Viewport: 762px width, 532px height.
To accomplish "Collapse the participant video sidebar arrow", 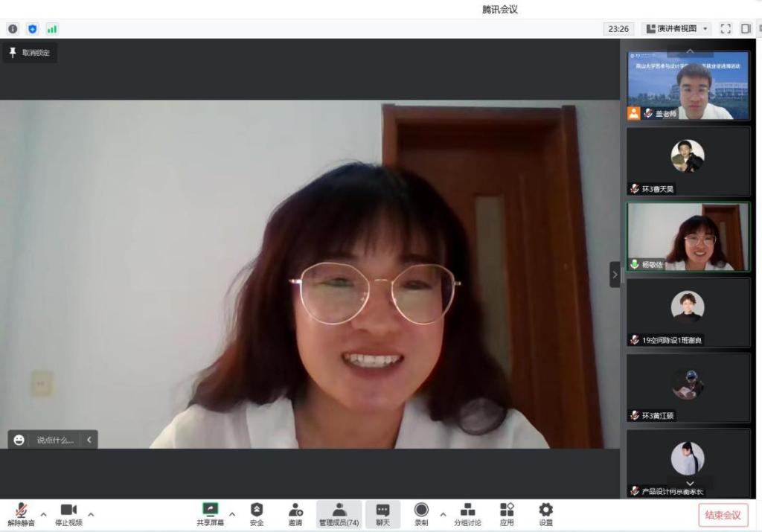I will click(615, 275).
